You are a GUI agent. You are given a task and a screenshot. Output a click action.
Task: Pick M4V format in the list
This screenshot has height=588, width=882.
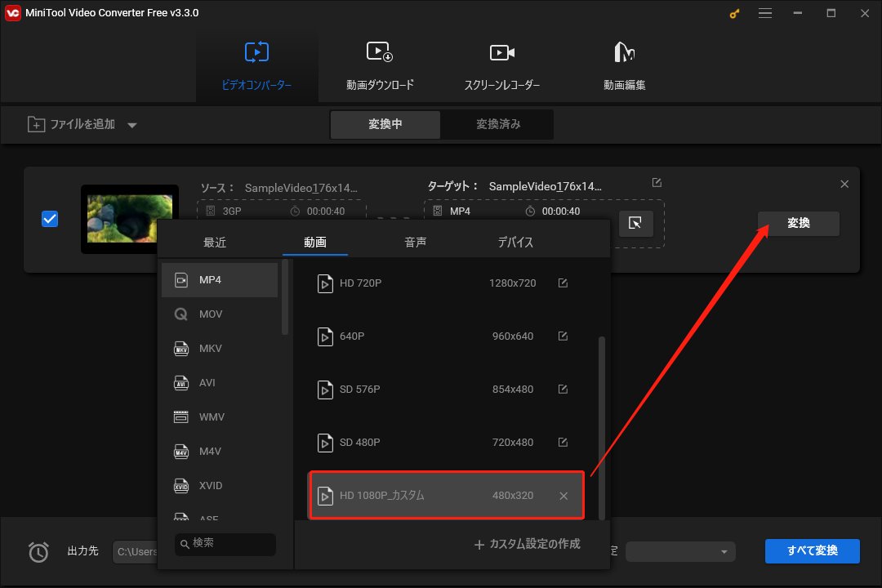(x=220, y=452)
